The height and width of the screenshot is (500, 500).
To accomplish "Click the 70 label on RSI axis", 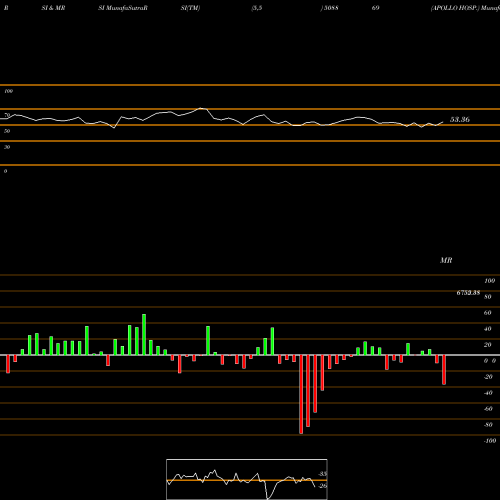I will 7,115.
